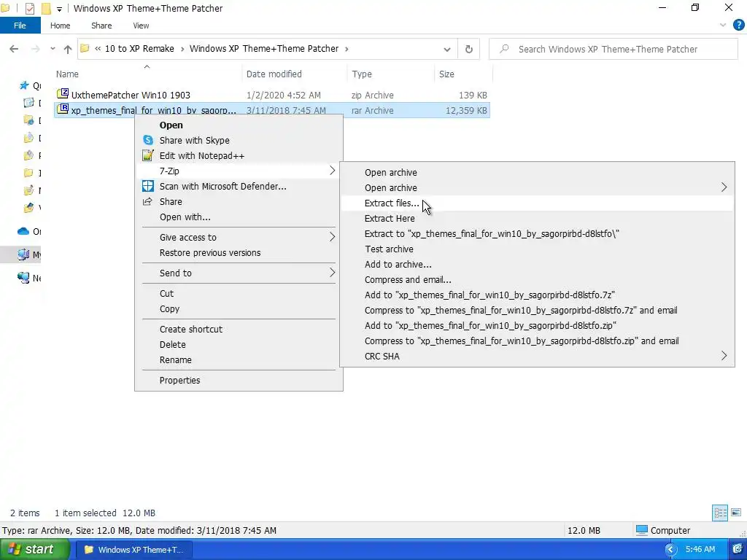Open Properties from context menu
Screen dimensions: 747x560
[x=239, y=380]
